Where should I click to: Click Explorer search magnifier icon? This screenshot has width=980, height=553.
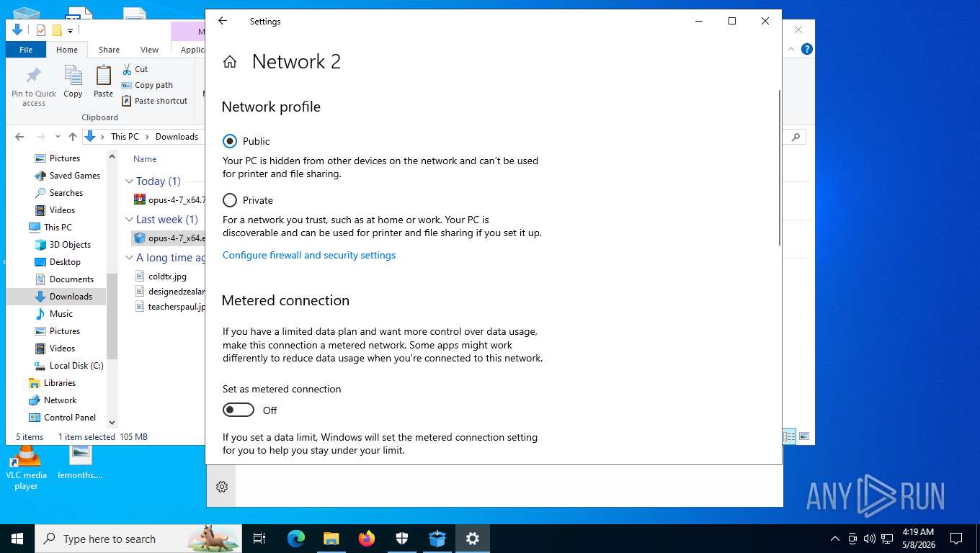click(x=796, y=137)
